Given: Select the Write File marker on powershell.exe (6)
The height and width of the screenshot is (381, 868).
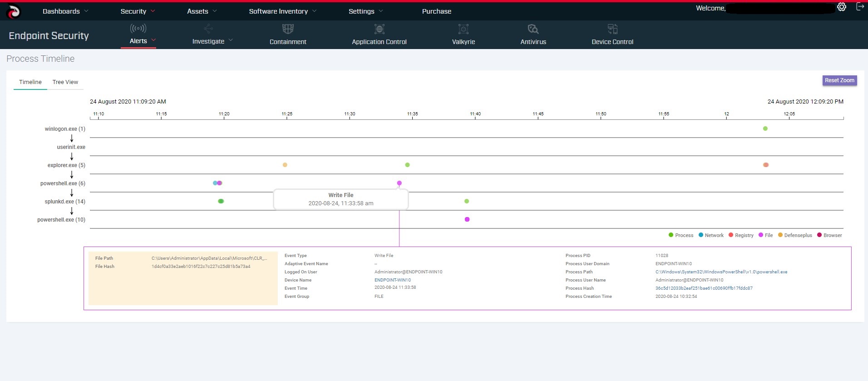Looking at the screenshot, I should point(399,183).
